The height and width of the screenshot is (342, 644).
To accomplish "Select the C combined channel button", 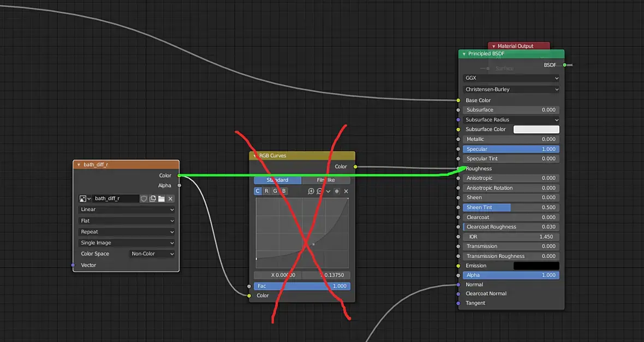I will 258,191.
